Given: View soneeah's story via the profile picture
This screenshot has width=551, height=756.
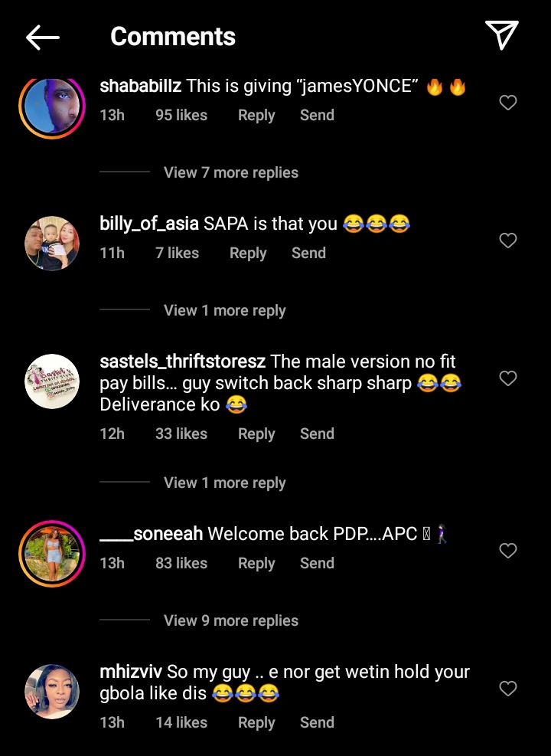Looking at the screenshot, I should [52, 554].
